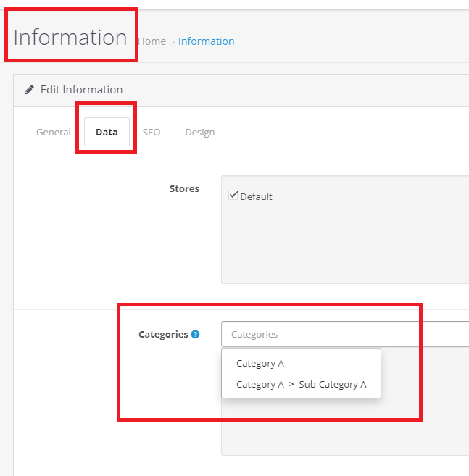Uncheck the Default store checkbox
This screenshot has height=476, width=469.
(233, 195)
